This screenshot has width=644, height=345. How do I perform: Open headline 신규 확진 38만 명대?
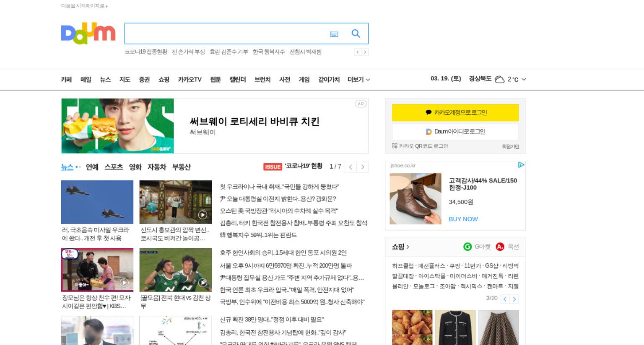pos(272,320)
